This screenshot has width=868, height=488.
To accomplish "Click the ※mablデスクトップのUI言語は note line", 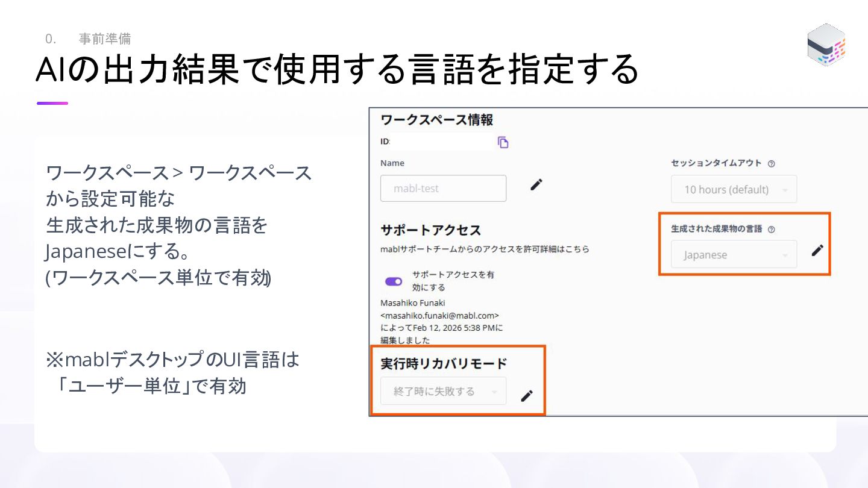I will [172, 360].
